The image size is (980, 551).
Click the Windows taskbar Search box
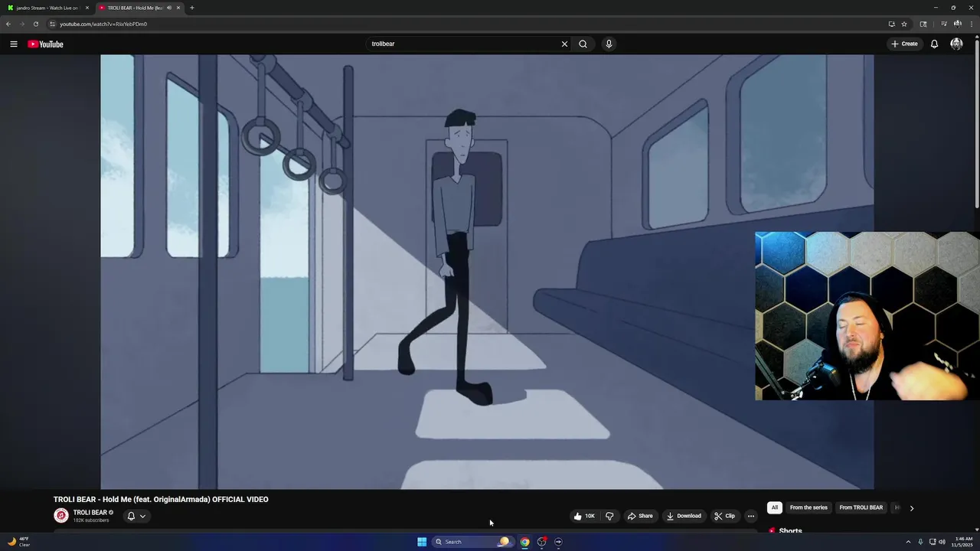click(x=472, y=542)
